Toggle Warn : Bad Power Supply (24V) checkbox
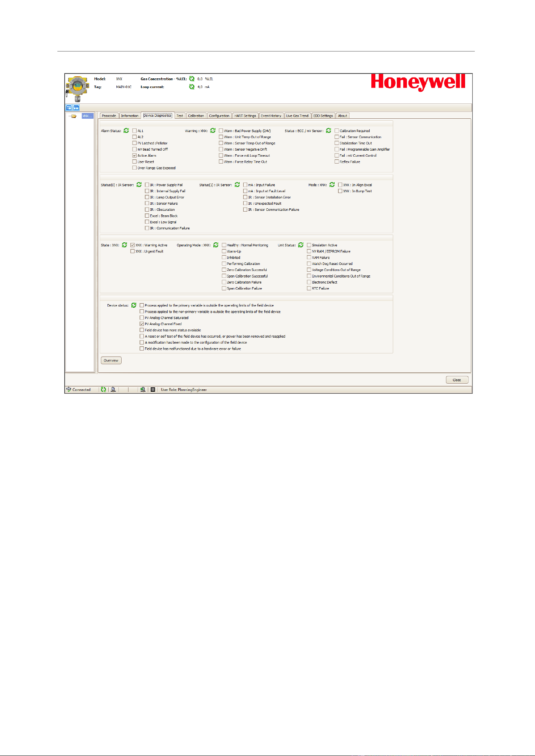Viewport: 535px width, 756px height. 221,131
